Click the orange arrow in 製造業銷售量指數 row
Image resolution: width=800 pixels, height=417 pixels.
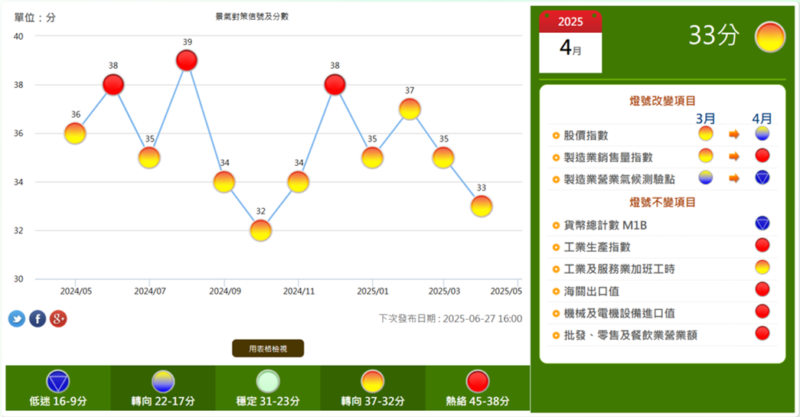tap(734, 156)
